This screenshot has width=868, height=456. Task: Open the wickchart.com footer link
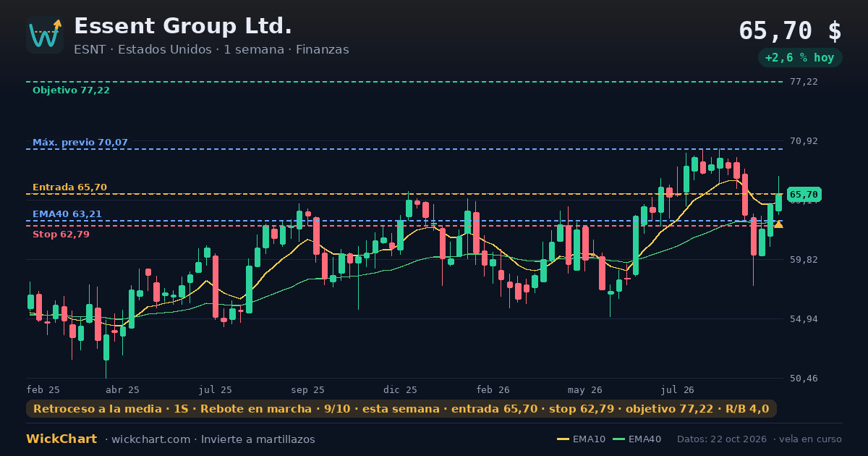click(x=152, y=439)
